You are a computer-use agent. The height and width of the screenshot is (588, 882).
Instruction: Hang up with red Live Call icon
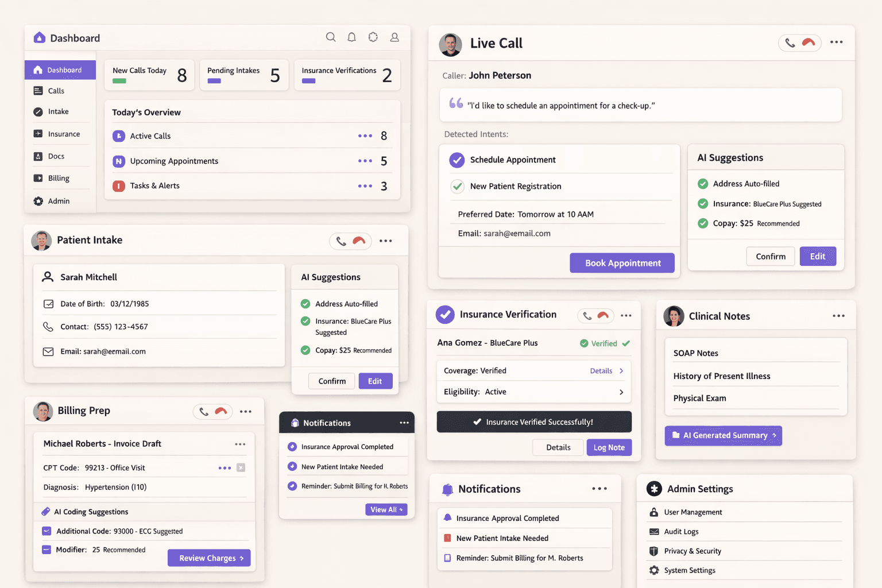(x=808, y=42)
